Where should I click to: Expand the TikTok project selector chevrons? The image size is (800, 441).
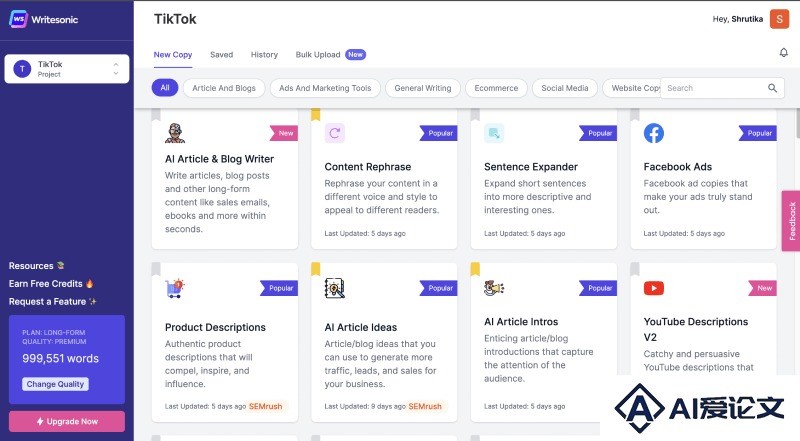point(116,69)
